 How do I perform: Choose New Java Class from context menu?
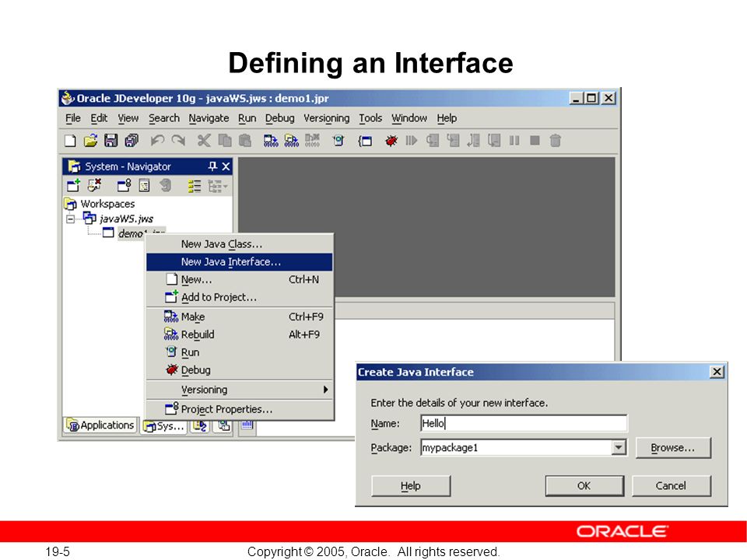[x=240, y=243]
